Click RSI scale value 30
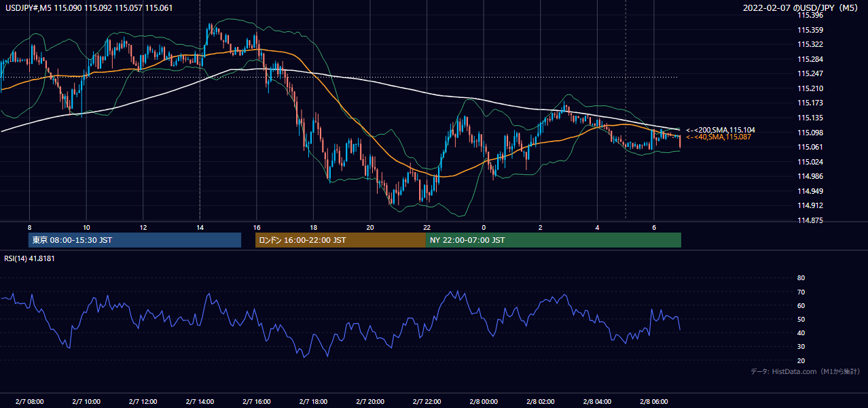 coord(801,347)
